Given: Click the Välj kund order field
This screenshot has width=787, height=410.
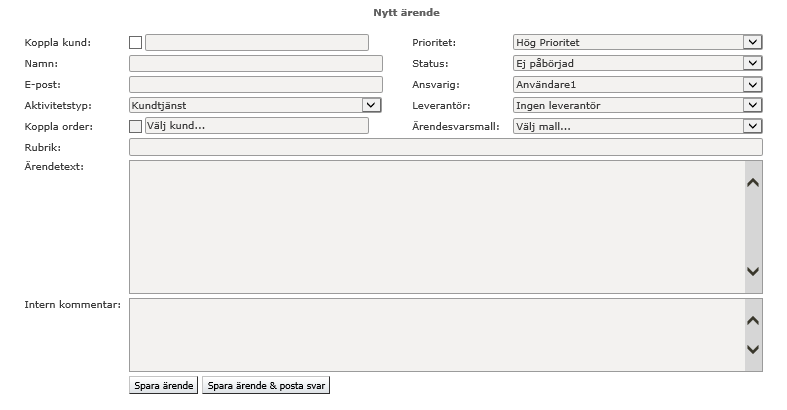Looking at the screenshot, I should coord(257,126).
